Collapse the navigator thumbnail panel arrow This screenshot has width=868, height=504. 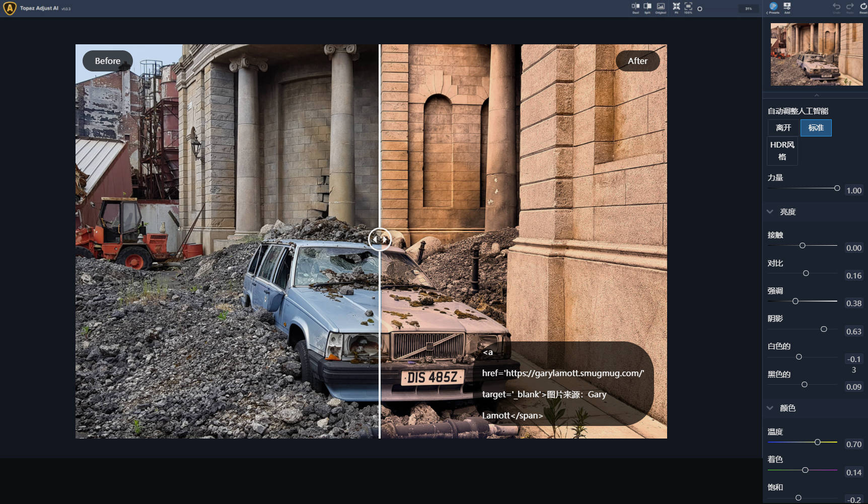817,95
